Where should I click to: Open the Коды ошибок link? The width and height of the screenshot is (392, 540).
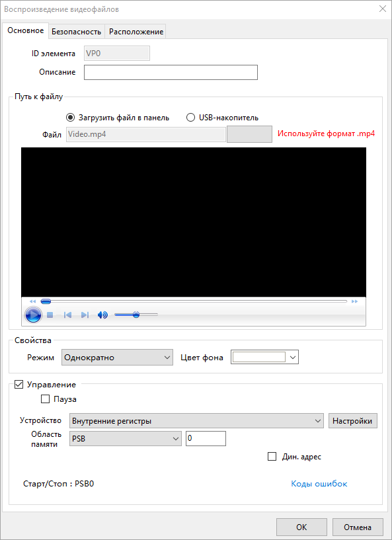319,484
